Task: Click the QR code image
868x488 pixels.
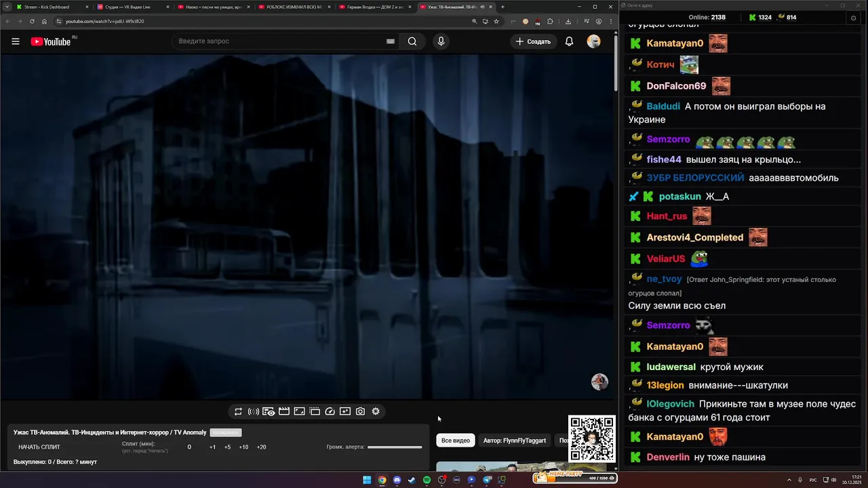Action: click(x=592, y=439)
